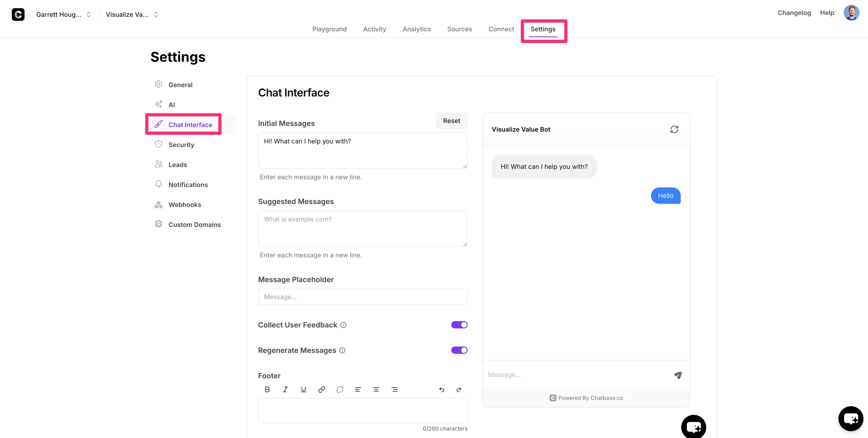
Task: Center align the Footer text
Action: click(x=376, y=389)
